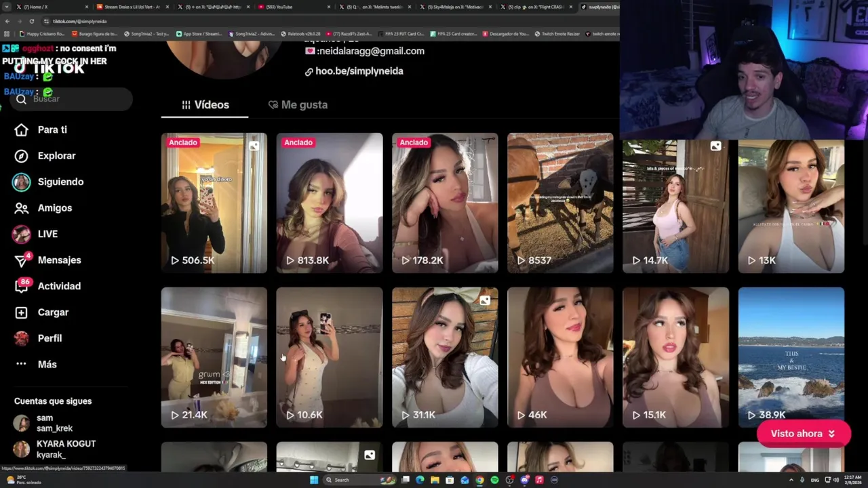Screen dimensions: 868x488
Task: Open the video with 13K views
Action: (791, 207)
